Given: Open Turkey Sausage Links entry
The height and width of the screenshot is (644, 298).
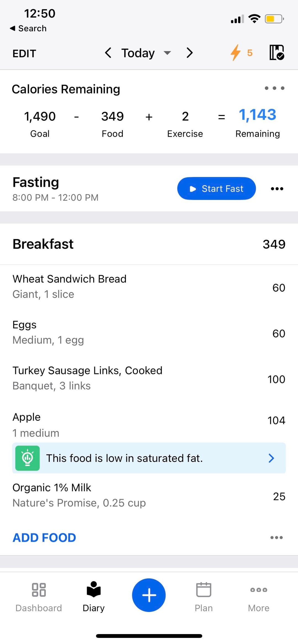Looking at the screenshot, I should pyautogui.click(x=87, y=378).
